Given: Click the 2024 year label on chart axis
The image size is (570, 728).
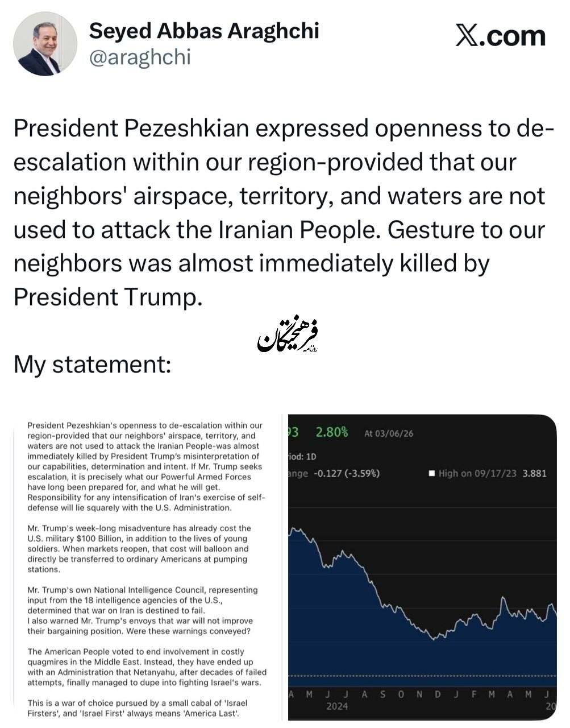Looking at the screenshot, I should tap(337, 706).
